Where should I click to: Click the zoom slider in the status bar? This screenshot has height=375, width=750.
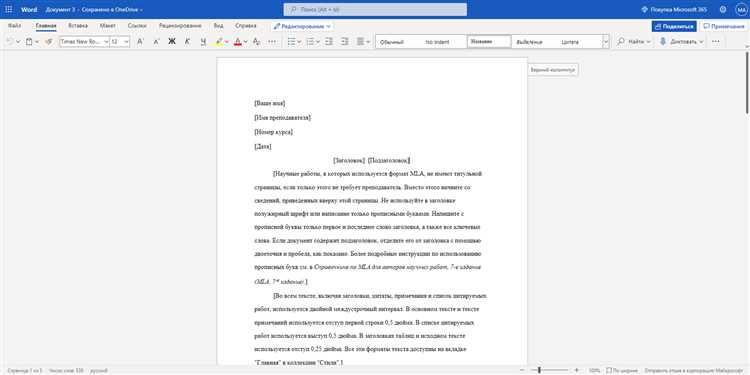pos(549,370)
